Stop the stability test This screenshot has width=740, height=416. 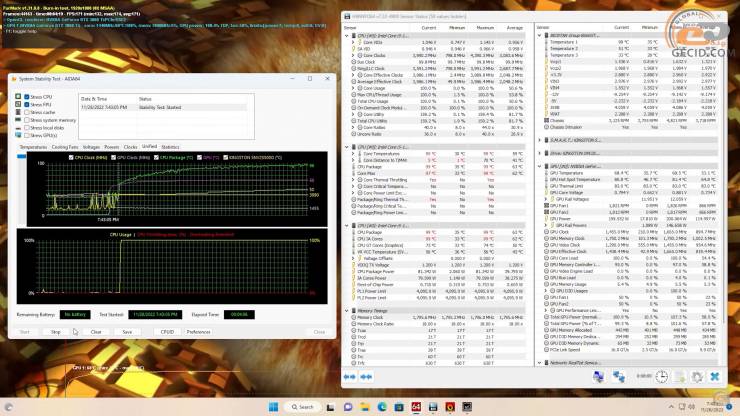(56, 332)
